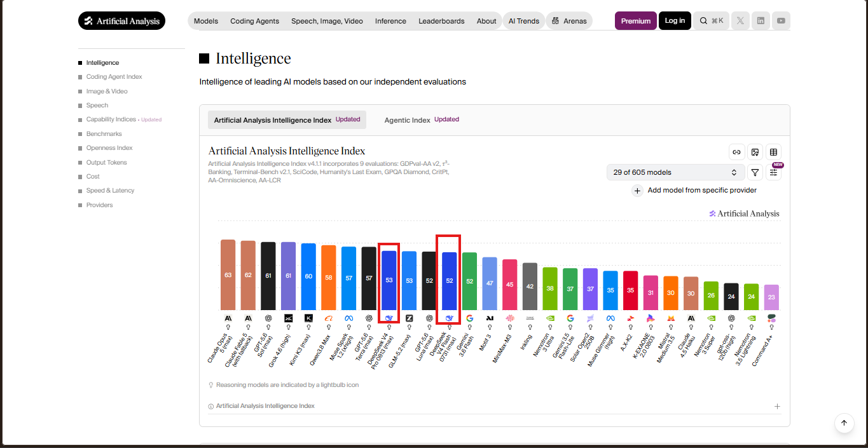Viewport: 868px width, 448px height.
Task: Click NVIDIA logo under Nemotron 3 Ultra bar
Action: (550, 318)
